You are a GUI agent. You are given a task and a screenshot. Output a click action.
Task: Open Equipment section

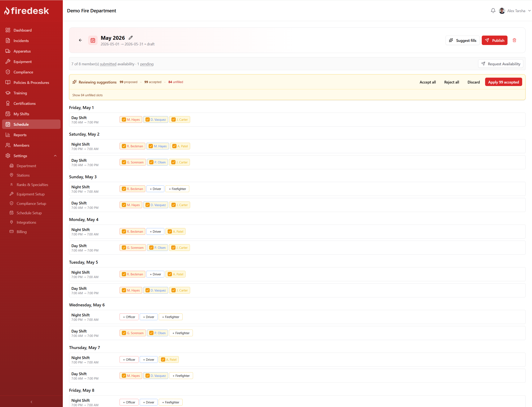[x=31, y=62]
